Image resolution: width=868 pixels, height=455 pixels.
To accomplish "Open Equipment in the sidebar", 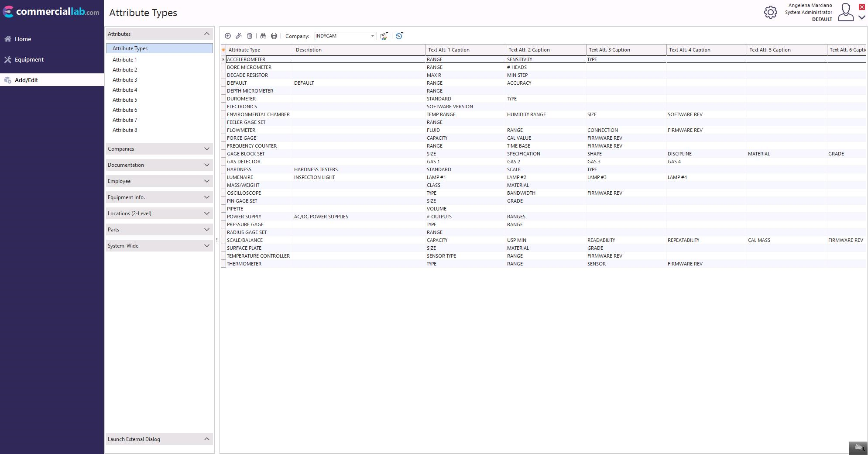I will tap(29, 59).
